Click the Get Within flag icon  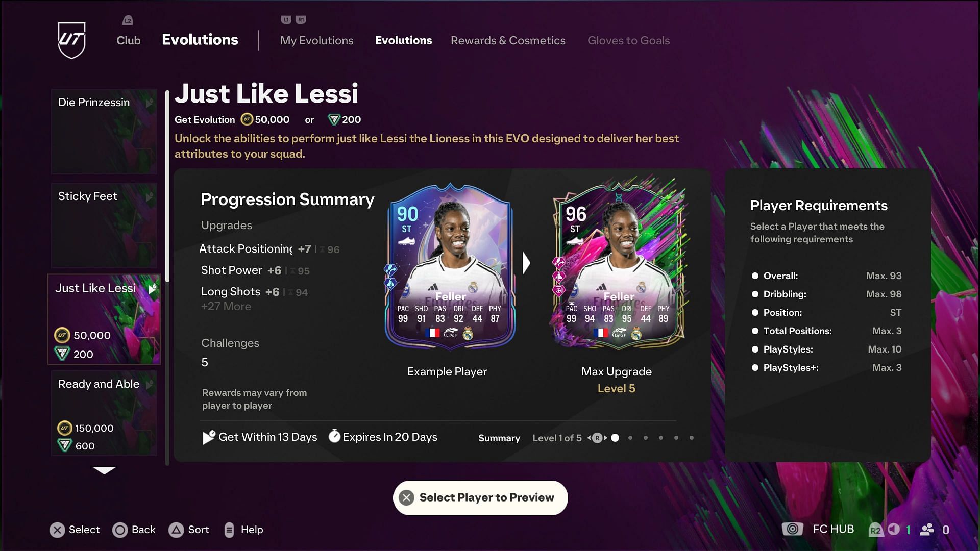point(209,437)
